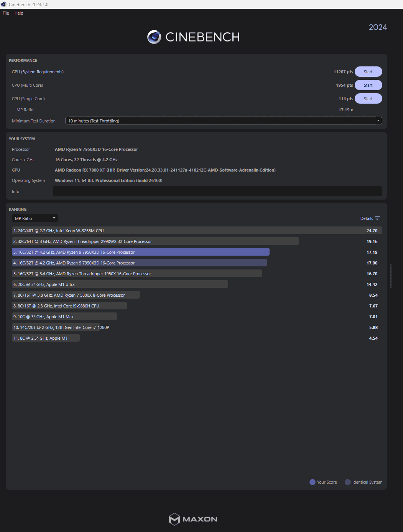This screenshot has height=532, width=403.
Task: Start the GPU benchmark test
Action: [368, 72]
